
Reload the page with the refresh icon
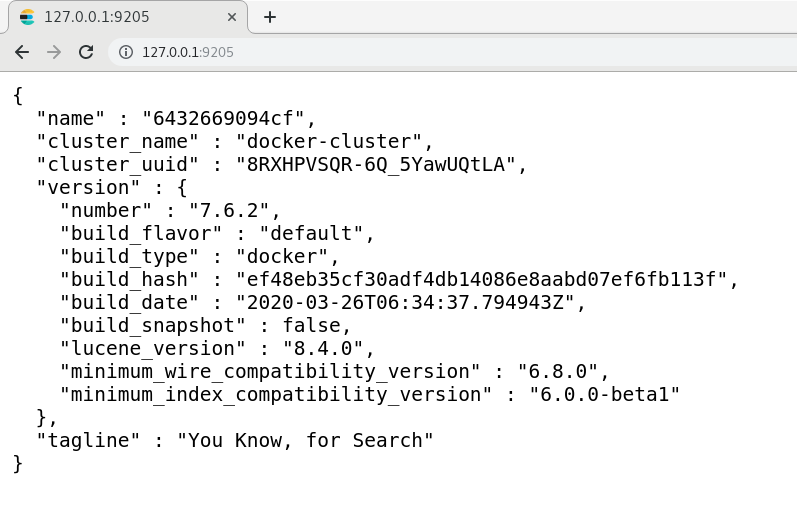click(x=86, y=52)
